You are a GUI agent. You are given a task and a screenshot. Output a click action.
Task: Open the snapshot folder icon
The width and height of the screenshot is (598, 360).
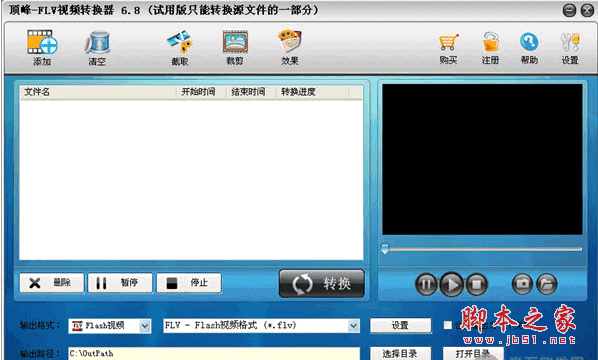pyautogui.click(x=547, y=284)
